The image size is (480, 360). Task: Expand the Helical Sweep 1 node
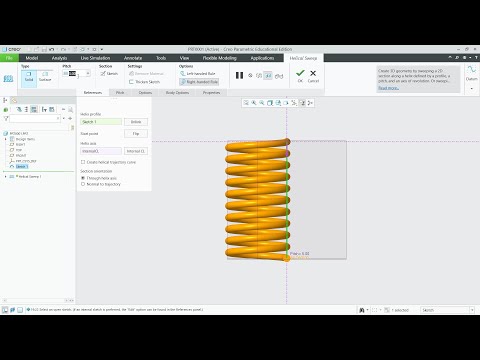(x=5, y=177)
